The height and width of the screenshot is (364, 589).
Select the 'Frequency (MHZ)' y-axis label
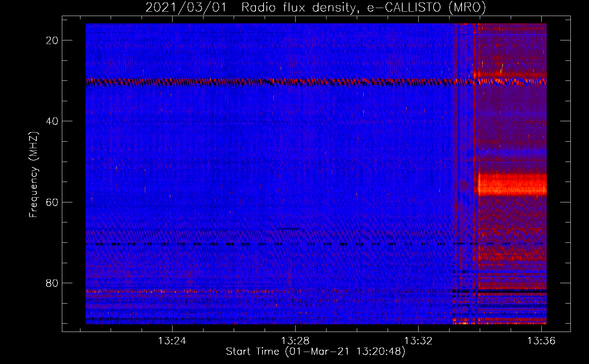pos(33,175)
